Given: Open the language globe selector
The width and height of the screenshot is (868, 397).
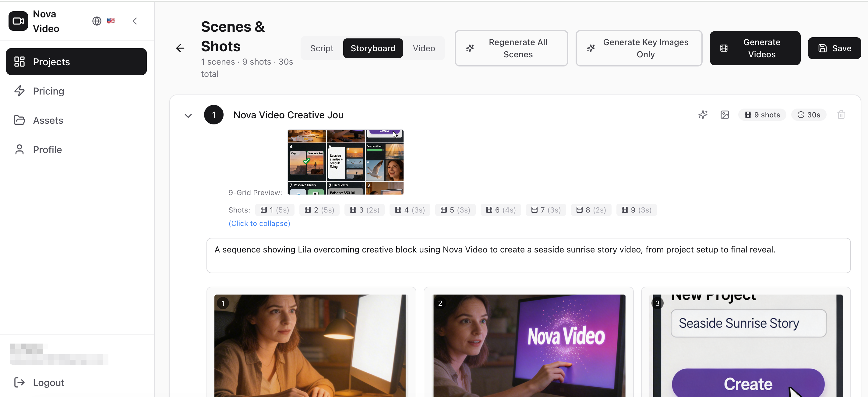Looking at the screenshot, I should pos(97,21).
